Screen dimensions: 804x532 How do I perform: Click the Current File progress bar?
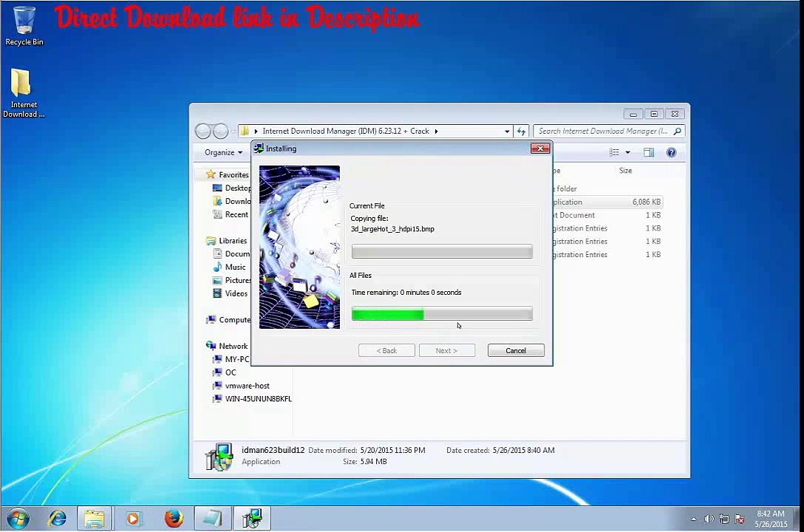click(x=442, y=252)
